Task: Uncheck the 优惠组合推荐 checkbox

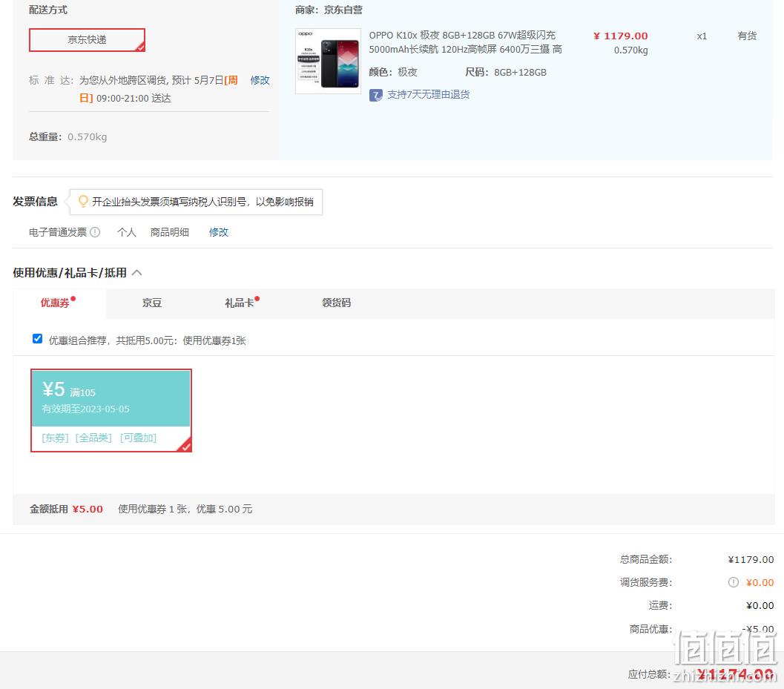Action: click(x=38, y=339)
